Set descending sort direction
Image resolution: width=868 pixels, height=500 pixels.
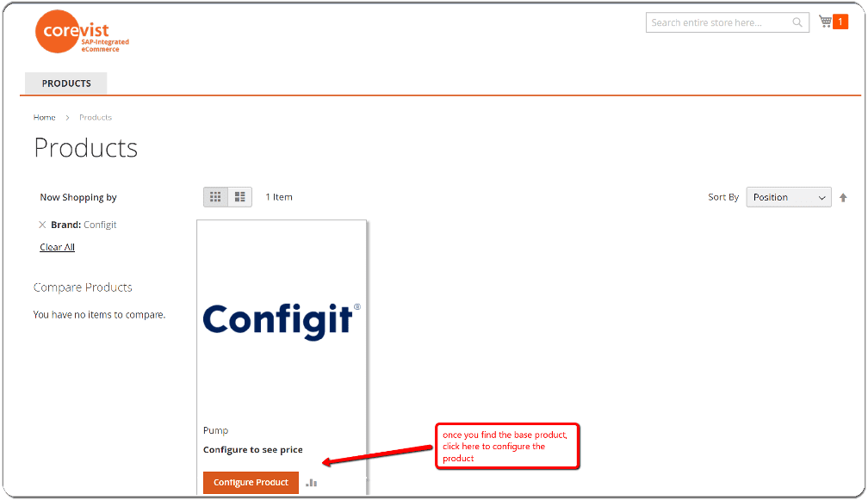(843, 197)
